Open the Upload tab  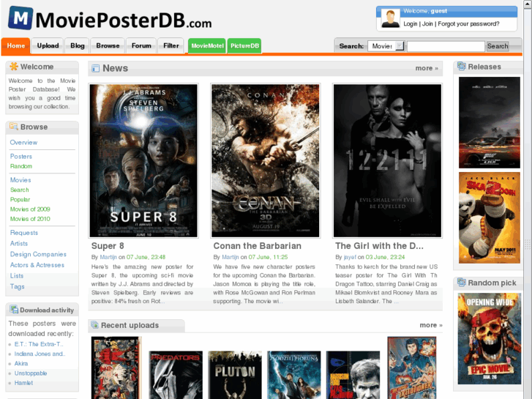point(48,46)
